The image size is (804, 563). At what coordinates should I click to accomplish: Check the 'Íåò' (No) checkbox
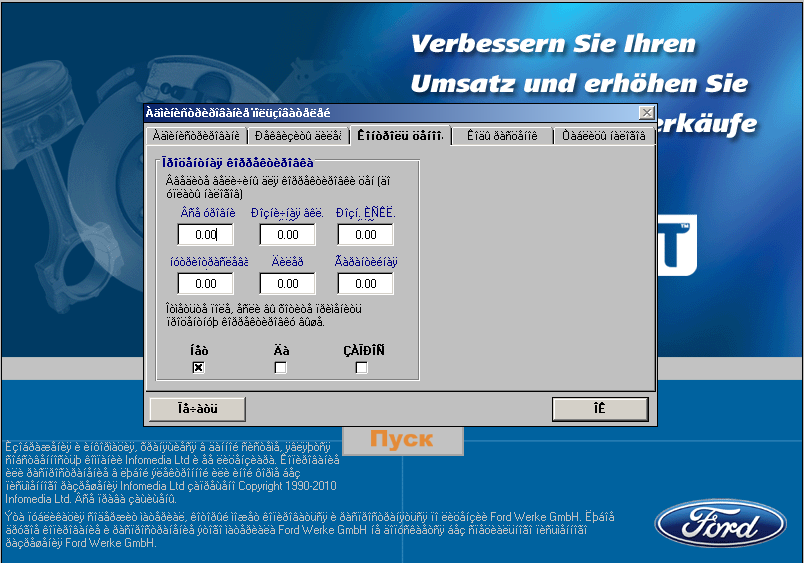tap(198, 368)
